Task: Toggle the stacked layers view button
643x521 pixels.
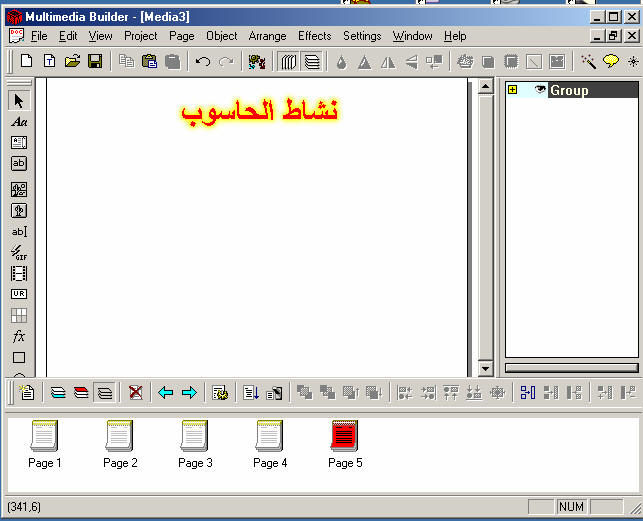Action: tap(312, 62)
